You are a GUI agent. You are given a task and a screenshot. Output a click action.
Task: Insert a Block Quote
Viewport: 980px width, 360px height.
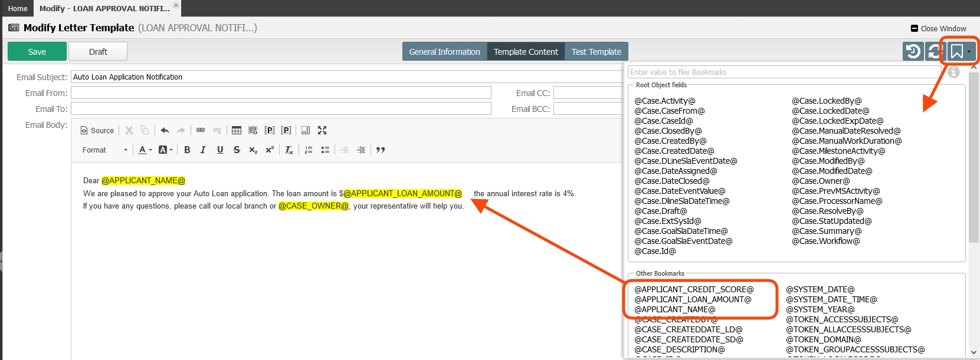tap(381, 150)
